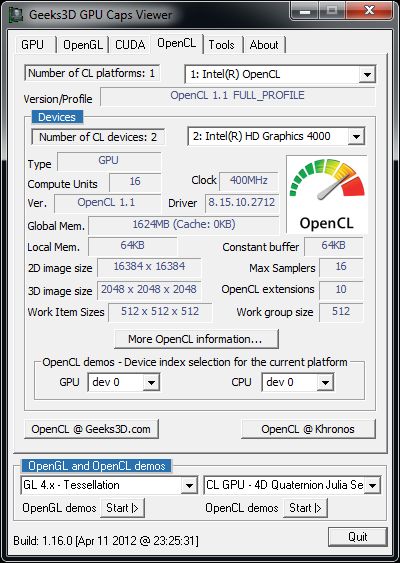This screenshot has height=563, width=400.
Task: Open the Tools tab
Action: (222, 45)
